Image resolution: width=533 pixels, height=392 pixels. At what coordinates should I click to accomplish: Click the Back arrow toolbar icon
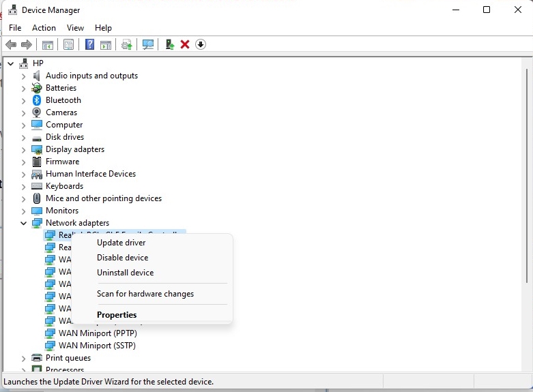point(11,44)
